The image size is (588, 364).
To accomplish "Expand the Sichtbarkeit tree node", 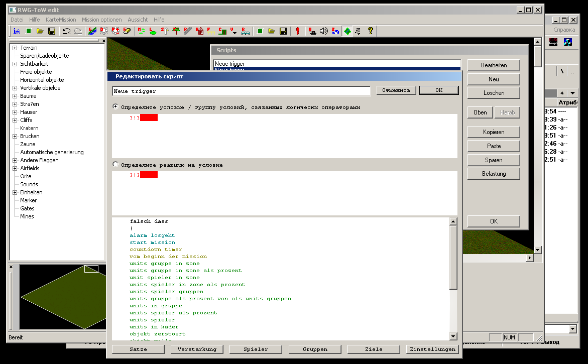I will click(15, 64).
